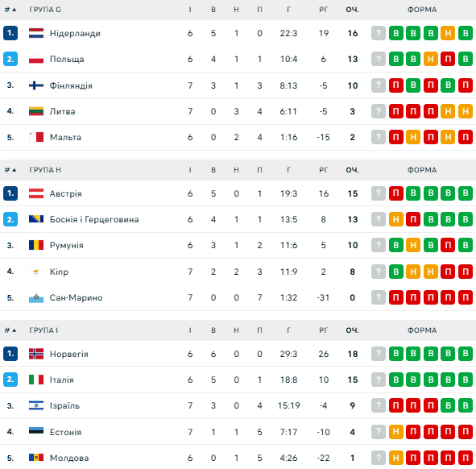Sort Група H by РГ column
The width and height of the screenshot is (476, 469).
(323, 170)
